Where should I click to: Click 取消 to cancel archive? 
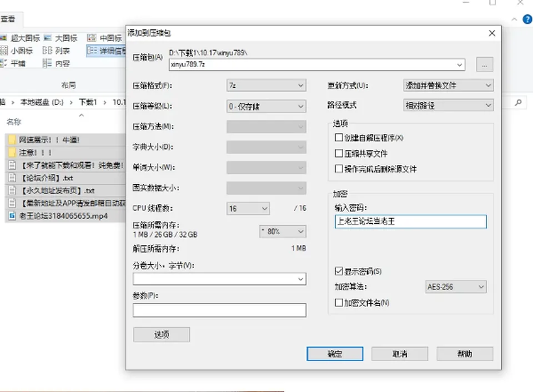click(x=400, y=354)
